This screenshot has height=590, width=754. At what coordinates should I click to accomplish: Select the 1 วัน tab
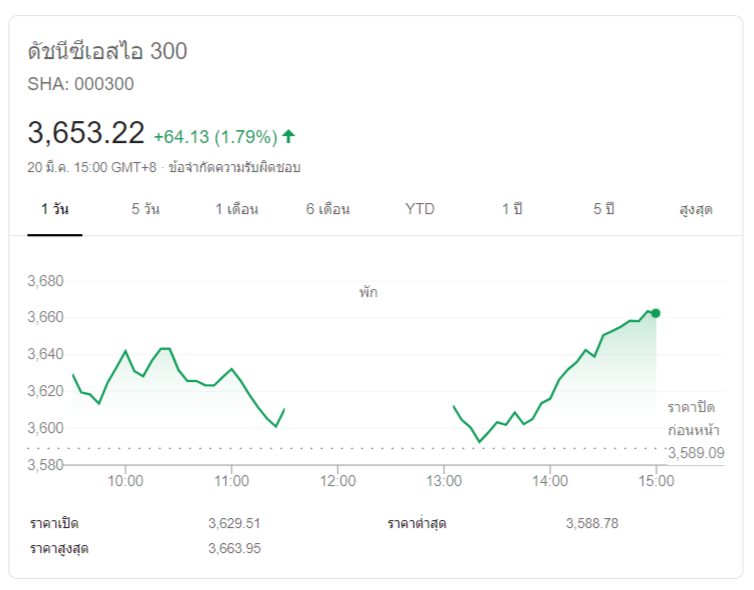(55, 209)
